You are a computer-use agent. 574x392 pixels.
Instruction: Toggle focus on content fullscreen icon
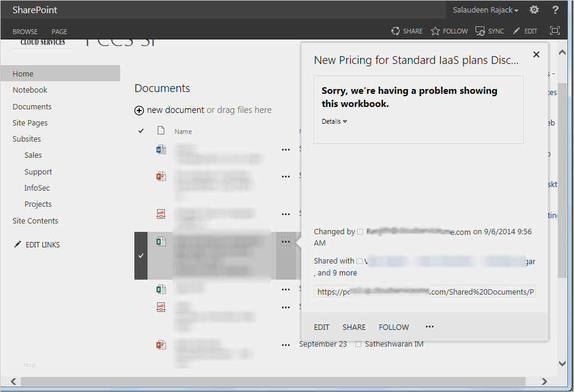(x=555, y=31)
